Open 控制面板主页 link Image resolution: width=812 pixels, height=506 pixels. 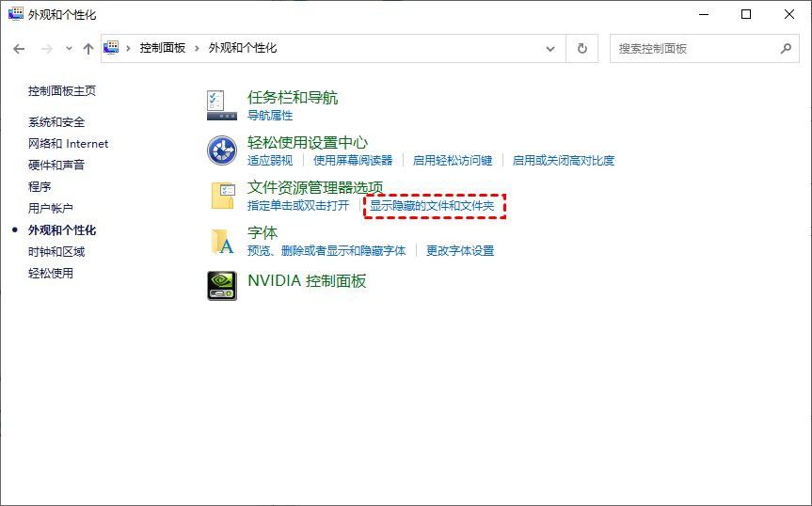pyautogui.click(x=62, y=91)
